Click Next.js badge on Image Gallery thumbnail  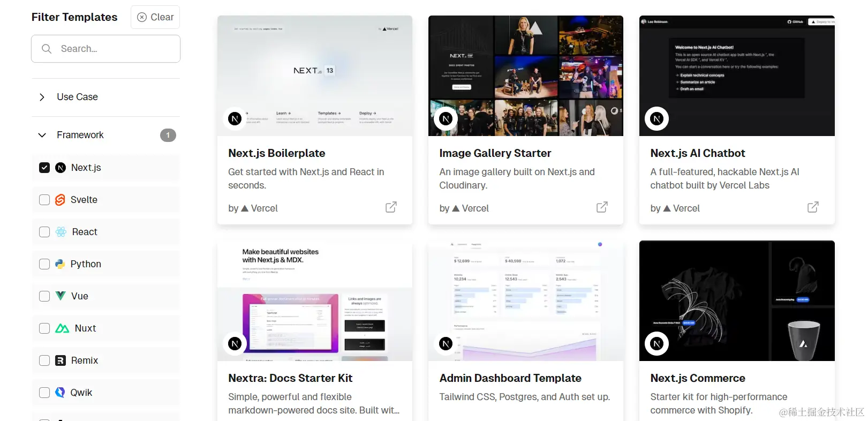446,119
